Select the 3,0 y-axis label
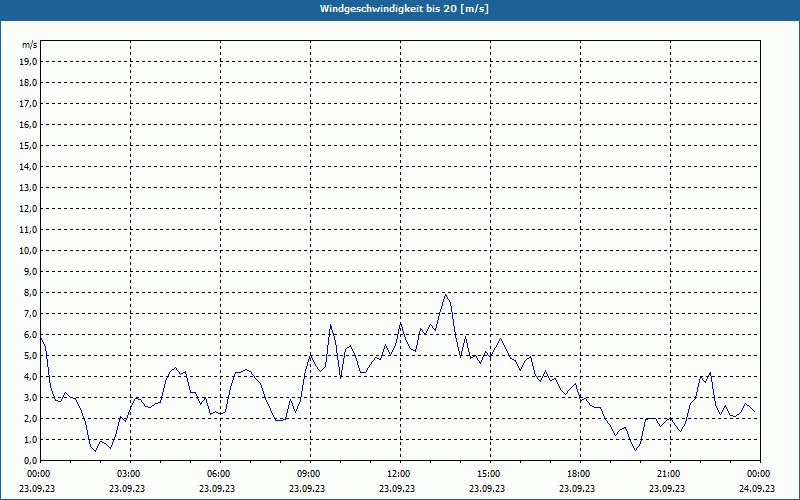This screenshot has height=500, width=800. coord(30,397)
